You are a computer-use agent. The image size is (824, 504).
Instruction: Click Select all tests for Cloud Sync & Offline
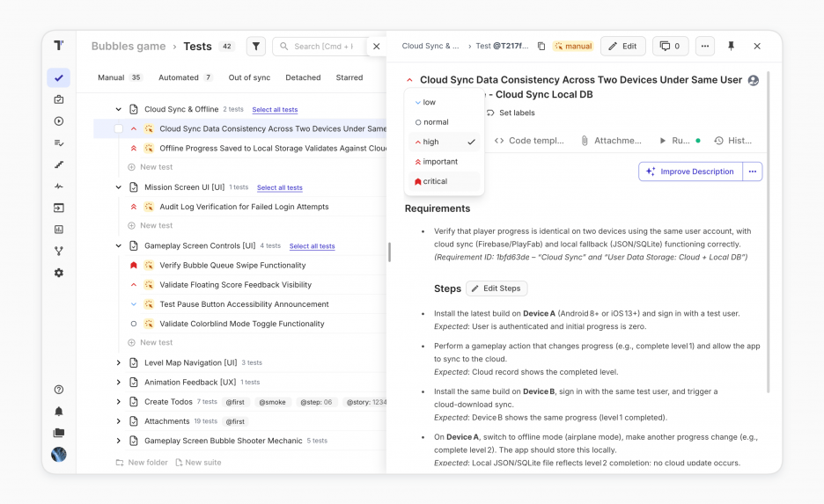275,110
